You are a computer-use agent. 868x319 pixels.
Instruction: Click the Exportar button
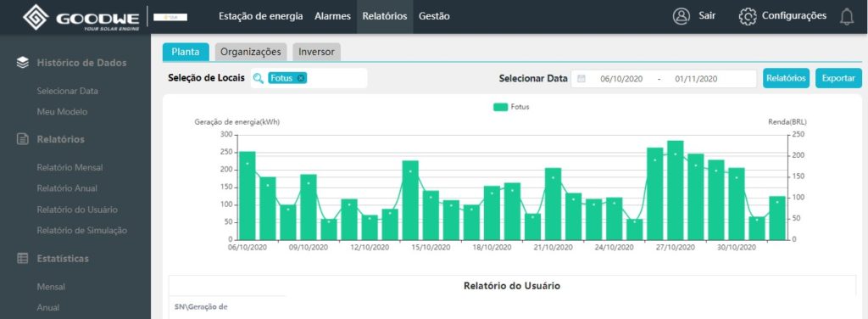point(838,78)
